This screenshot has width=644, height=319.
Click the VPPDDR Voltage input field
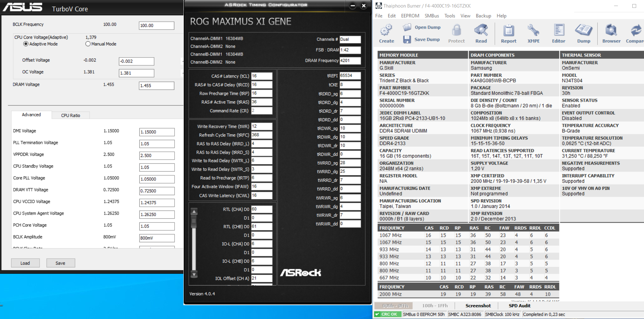coord(157,156)
